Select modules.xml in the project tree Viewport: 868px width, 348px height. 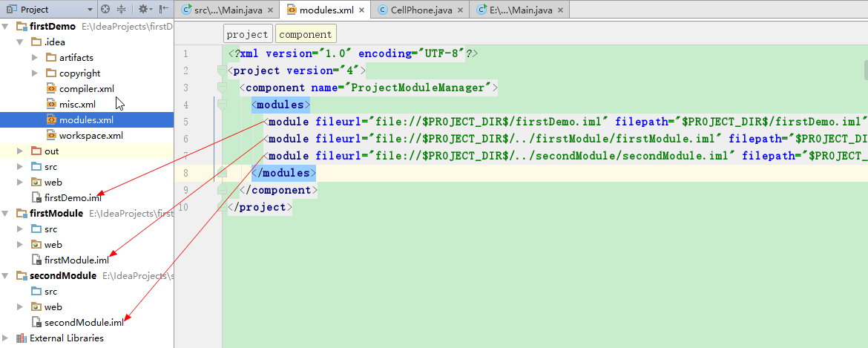(86, 120)
